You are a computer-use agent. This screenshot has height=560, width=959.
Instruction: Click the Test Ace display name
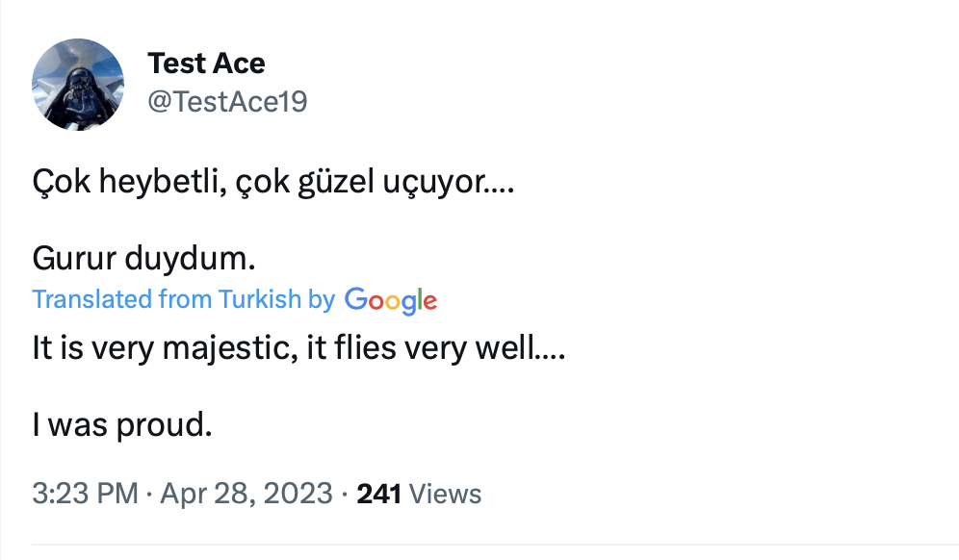click(x=206, y=64)
